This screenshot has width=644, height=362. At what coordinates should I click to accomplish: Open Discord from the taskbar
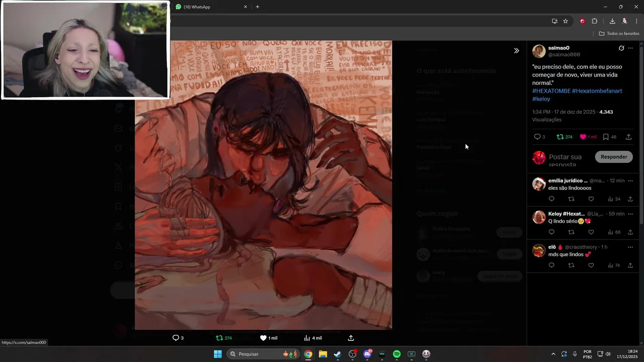tap(367, 354)
